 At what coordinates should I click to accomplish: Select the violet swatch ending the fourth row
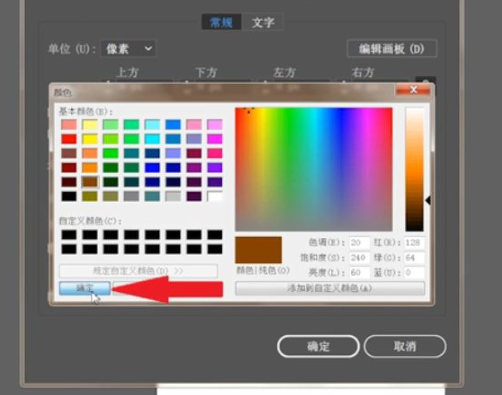pos(215,168)
